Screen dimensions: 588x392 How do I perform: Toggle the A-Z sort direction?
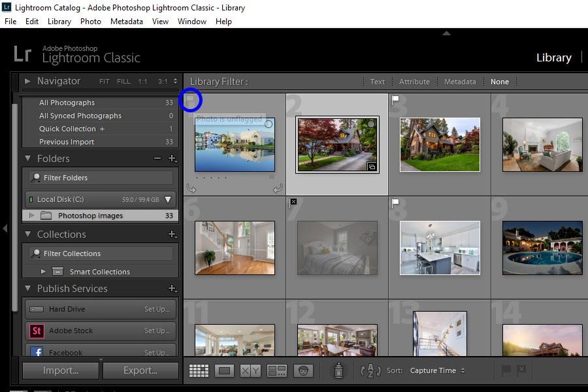370,370
